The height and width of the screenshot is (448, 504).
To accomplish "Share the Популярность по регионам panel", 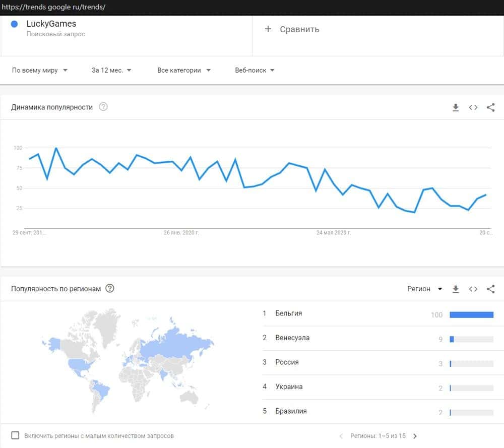I will [x=490, y=289].
